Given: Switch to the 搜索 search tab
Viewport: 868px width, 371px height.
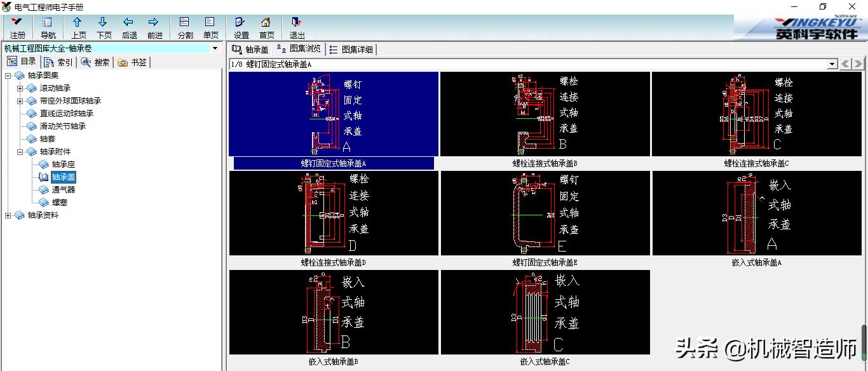Looking at the screenshot, I should click(x=95, y=62).
